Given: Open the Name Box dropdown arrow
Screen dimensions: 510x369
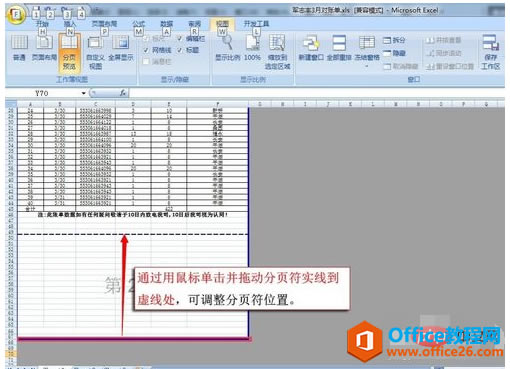Looking at the screenshot, I should (x=83, y=93).
